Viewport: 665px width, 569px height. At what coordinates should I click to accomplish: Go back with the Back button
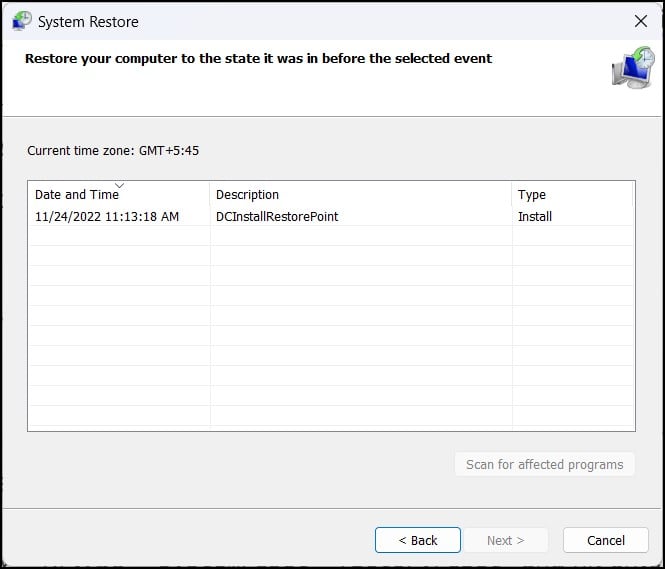coord(418,540)
